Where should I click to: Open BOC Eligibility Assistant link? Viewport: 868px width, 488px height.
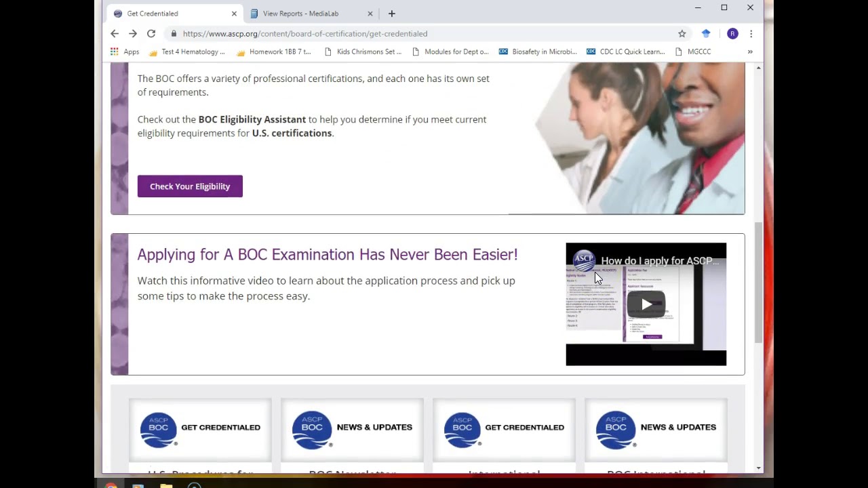tap(252, 119)
